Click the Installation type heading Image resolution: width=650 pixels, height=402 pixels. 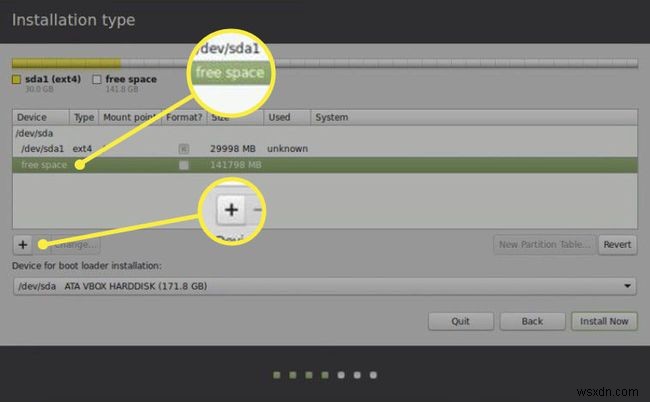pyautogui.click(x=73, y=20)
